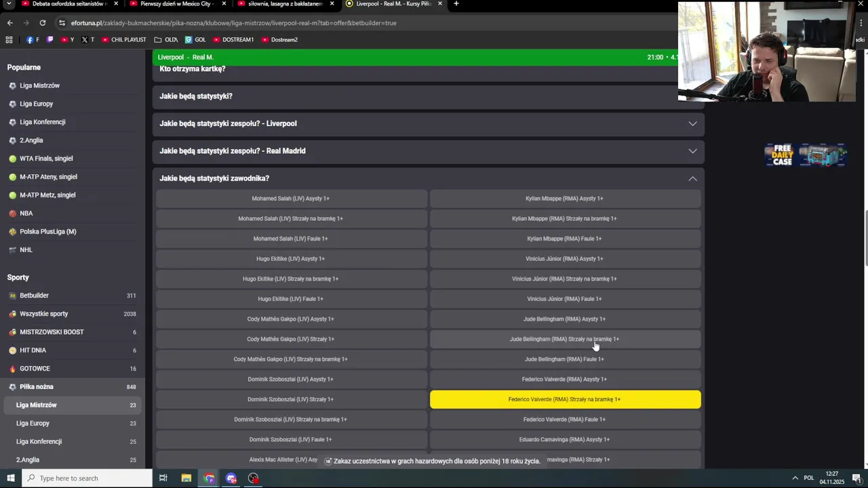Open the CHIL PLAYLIST bookmark
The height and width of the screenshot is (488, 868).
(124, 40)
